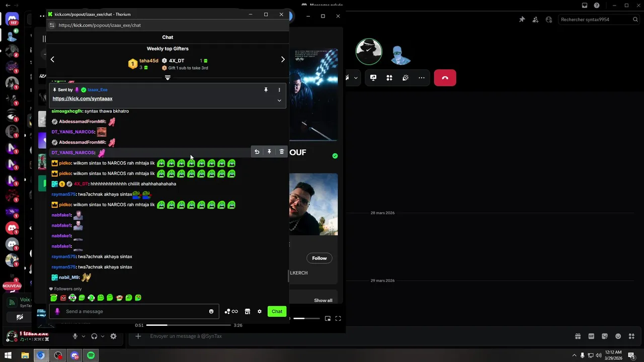Image resolution: width=644 pixels, height=362 pixels.
Task: Open Discord emoji picker
Action: point(618,336)
